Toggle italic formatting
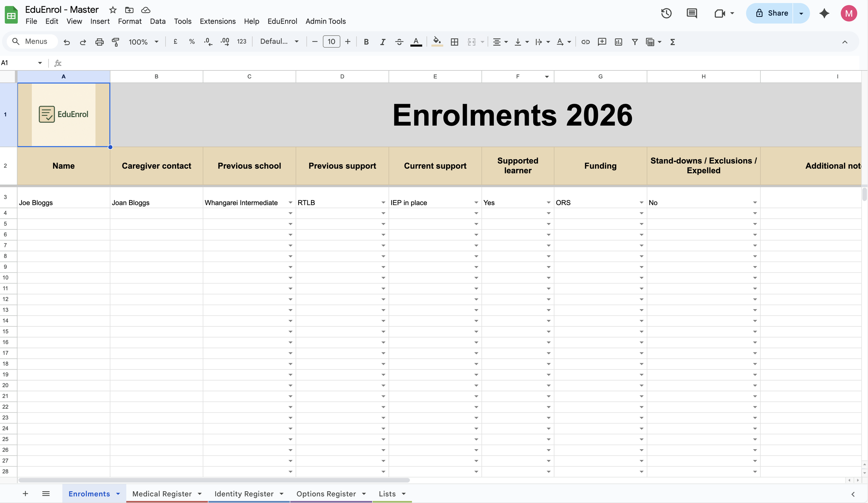The image size is (868, 503). pyautogui.click(x=383, y=42)
